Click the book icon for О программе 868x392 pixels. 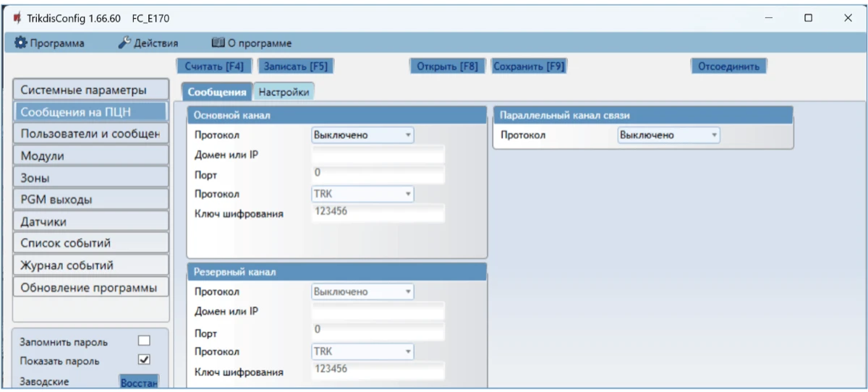(218, 43)
